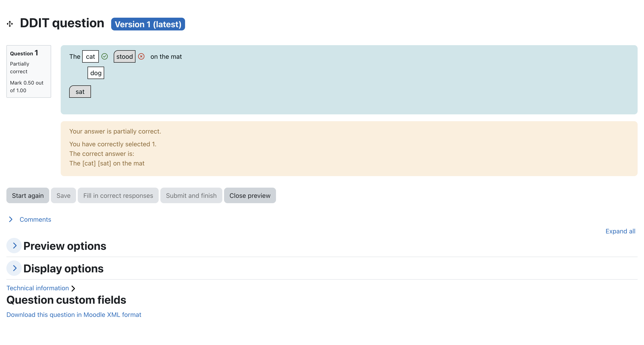
Task: Click the 'Your answer is partially correct.' text
Action: (x=115, y=131)
